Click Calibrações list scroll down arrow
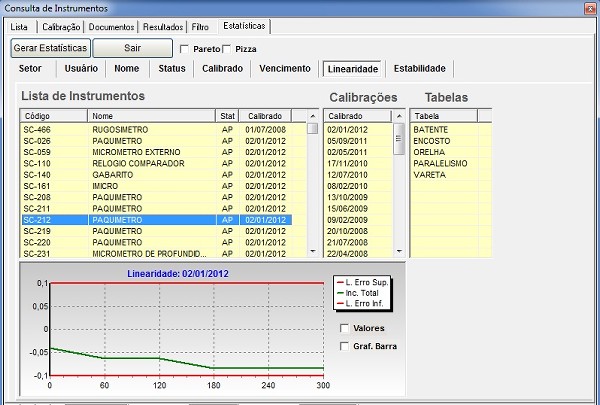The width and height of the screenshot is (600, 405). click(399, 251)
